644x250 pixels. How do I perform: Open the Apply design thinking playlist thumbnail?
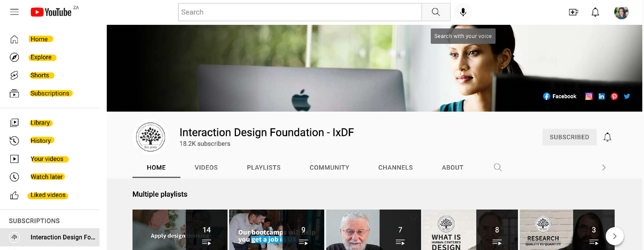(x=180, y=230)
